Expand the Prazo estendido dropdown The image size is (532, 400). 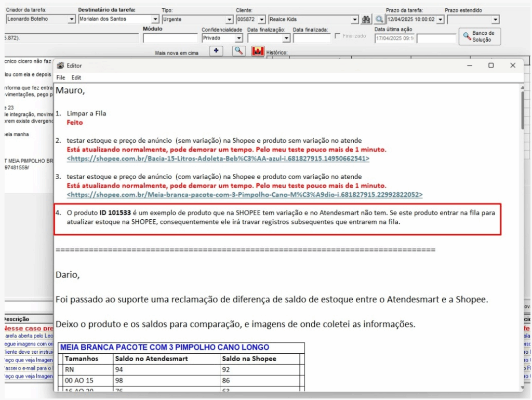pyautogui.click(x=496, y=20)
